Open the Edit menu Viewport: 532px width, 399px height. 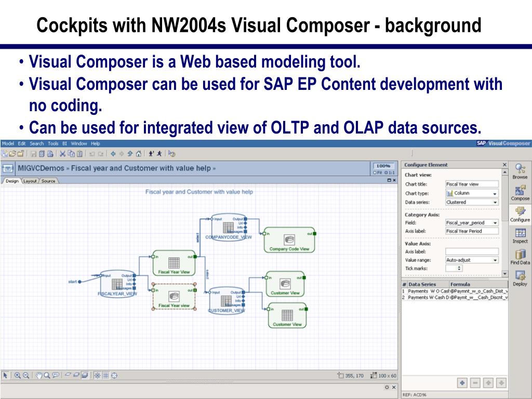pos(22,143)
